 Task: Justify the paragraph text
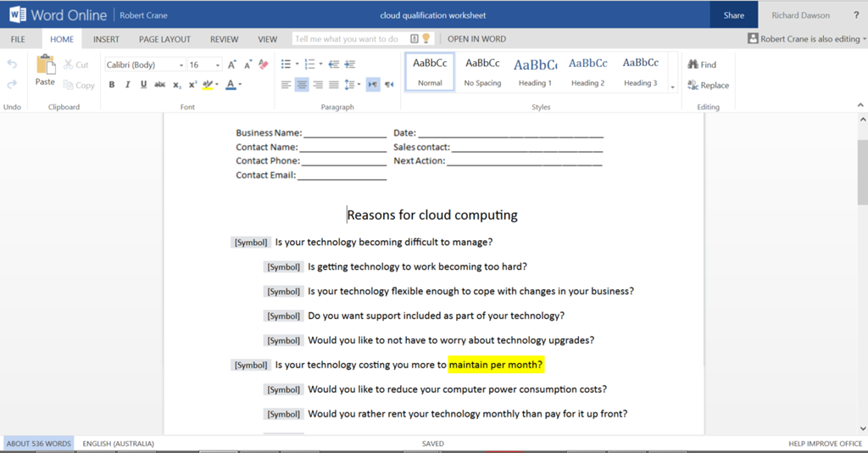334,85
